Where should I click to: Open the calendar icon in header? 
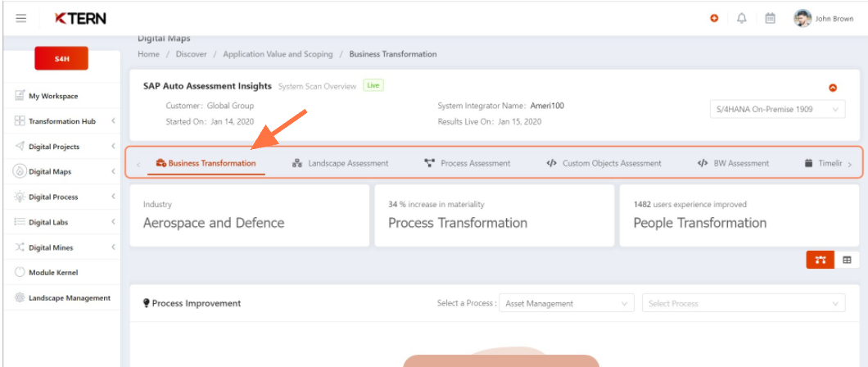pyautogui.click(x=770, y=18)
